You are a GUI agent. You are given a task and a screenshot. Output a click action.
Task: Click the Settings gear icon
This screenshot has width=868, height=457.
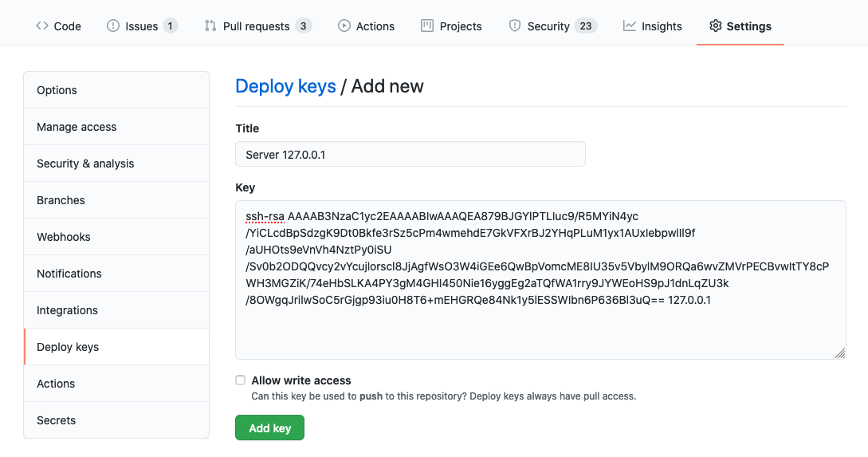[x=715, y=26]
